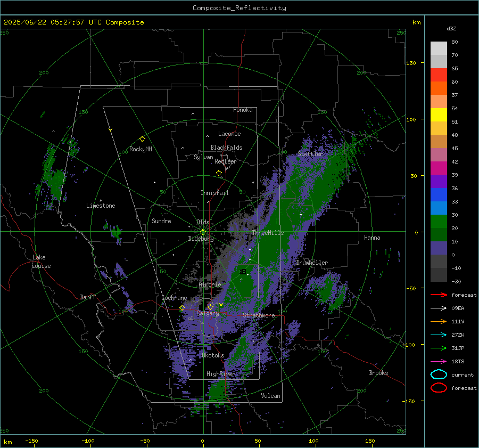Viewport: 479px width, 448px height.
Task: Pick the slate purple 0–10 dBZ swatch
Action: click(439, 248)
